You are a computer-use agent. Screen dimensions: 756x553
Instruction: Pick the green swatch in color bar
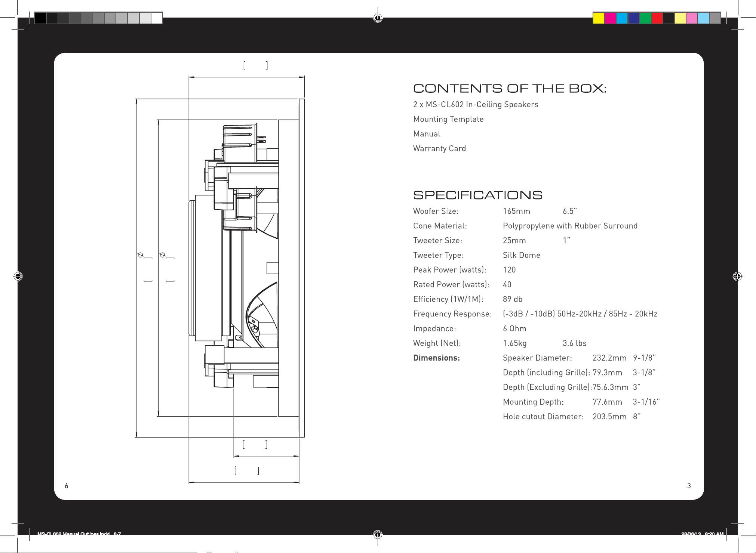(645, 18)
